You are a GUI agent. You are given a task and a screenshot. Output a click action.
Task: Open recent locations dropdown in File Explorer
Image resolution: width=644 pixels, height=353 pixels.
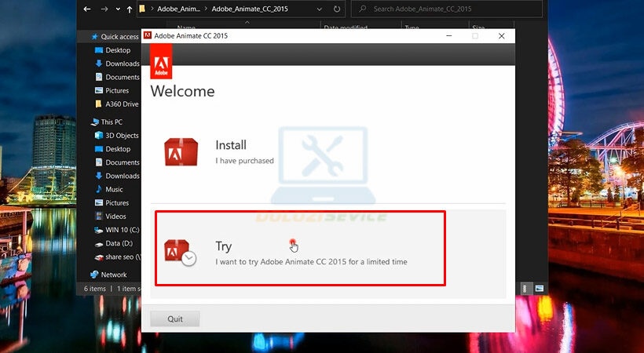point(118,9)
